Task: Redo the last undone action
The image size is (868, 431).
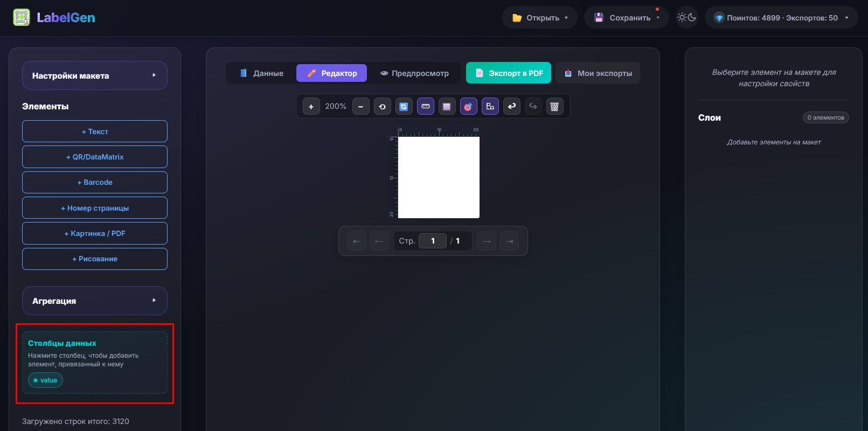Action: click(533, 107)
